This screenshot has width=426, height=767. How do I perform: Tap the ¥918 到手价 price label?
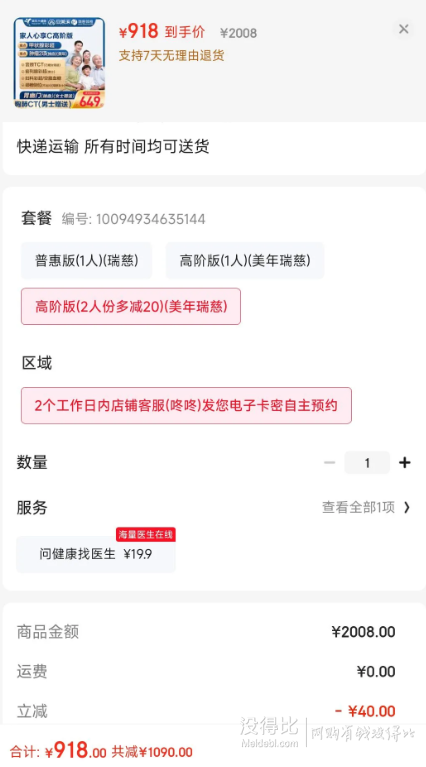pyautogui.click(x=162, y=32)
